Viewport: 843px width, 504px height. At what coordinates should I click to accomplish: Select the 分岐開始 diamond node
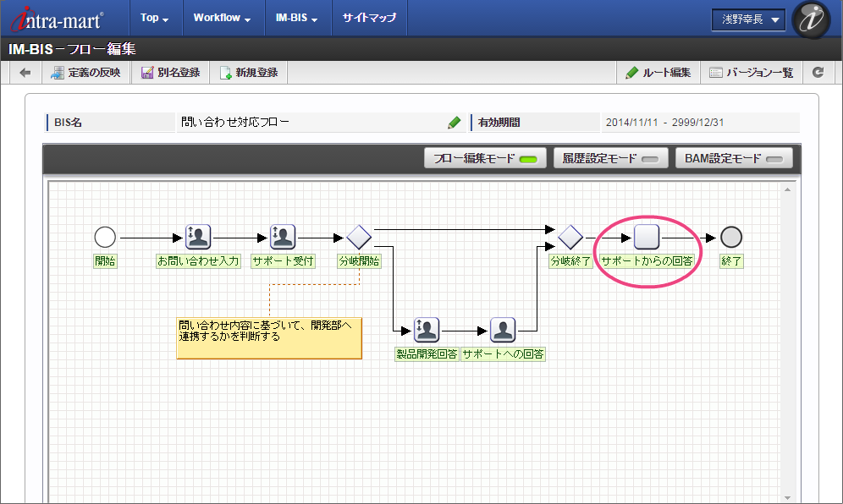point(359,237)
